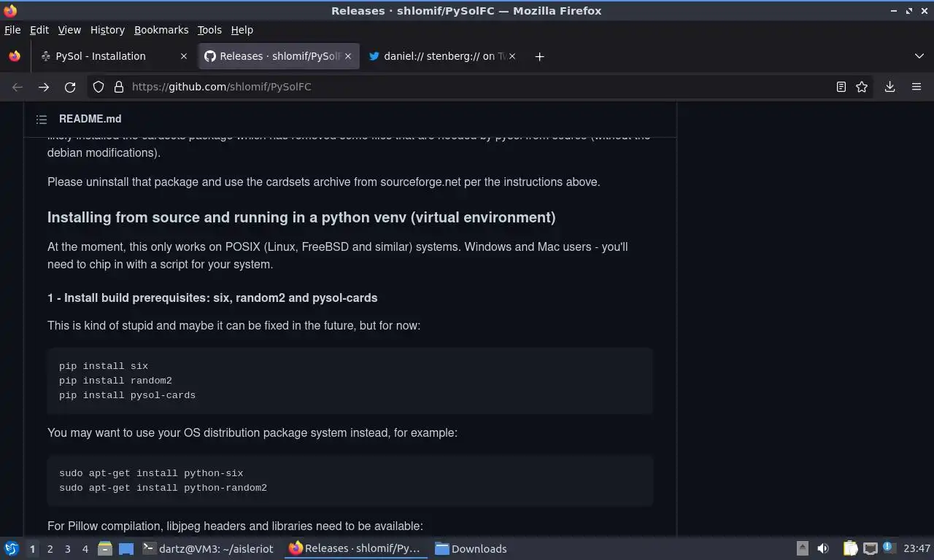This screenshot has width=934, height=560.
Task: Switch to PySol - Installation tab
Action: pyautogui.click(x=113, y=56)
